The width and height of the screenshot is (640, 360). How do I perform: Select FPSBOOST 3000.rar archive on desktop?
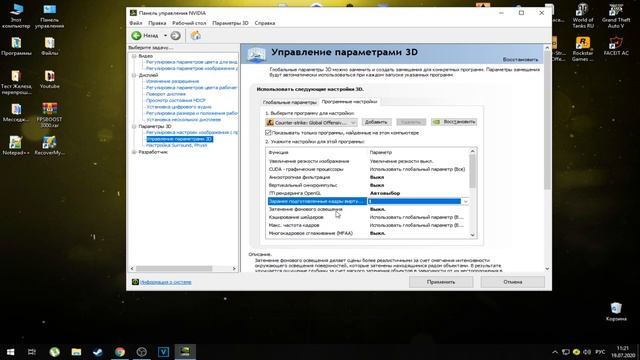coord(49,115)
